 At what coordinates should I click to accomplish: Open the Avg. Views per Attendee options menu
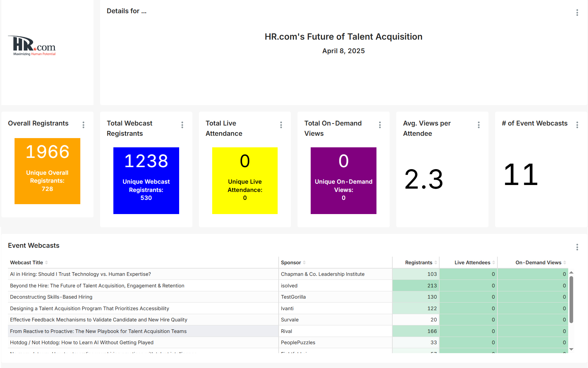(x=479, y=125)
